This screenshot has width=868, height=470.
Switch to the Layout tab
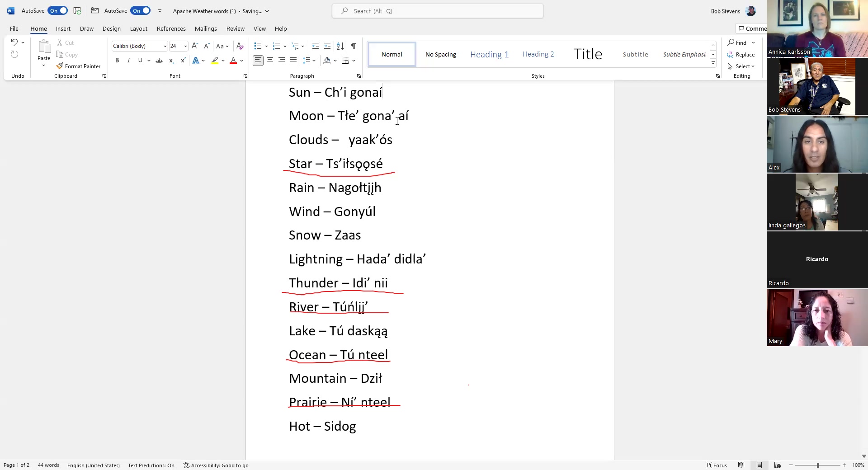(139, 28)
